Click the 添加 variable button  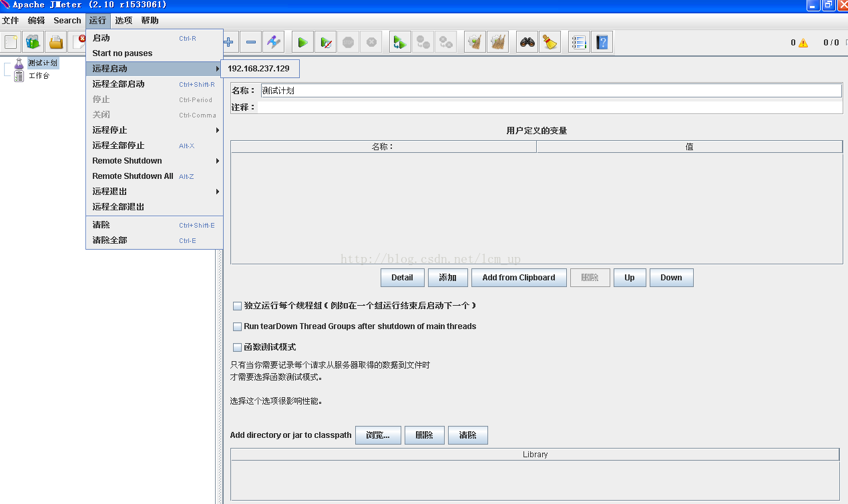pos(447,278)
